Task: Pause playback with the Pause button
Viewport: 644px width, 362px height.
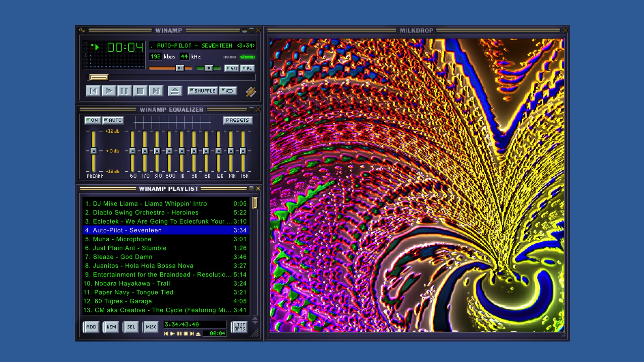Action: 124,91
